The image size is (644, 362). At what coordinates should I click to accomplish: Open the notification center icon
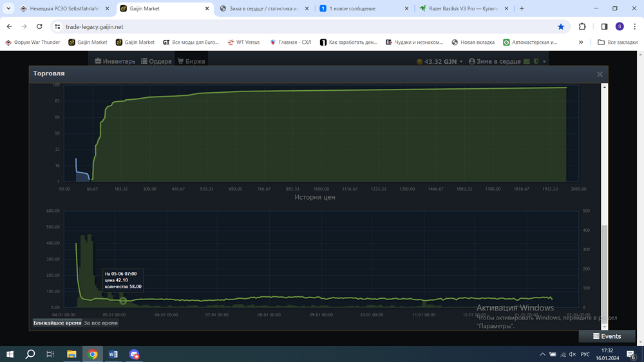coord(631,354)
